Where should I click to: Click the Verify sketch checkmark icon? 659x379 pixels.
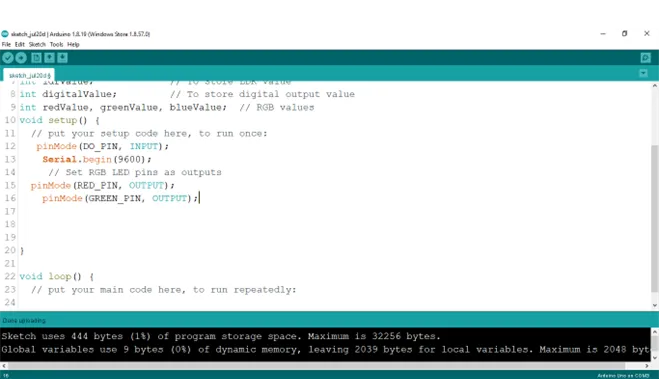click(8, 58)
